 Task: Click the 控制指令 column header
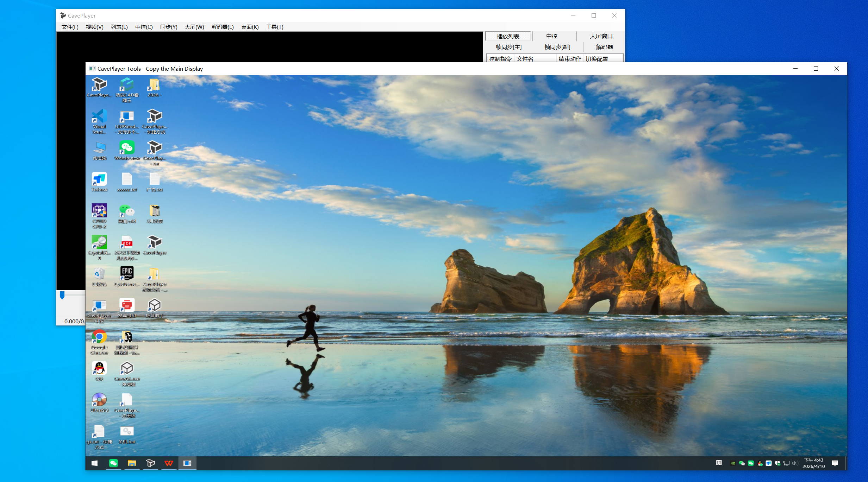tap(500, 59)
